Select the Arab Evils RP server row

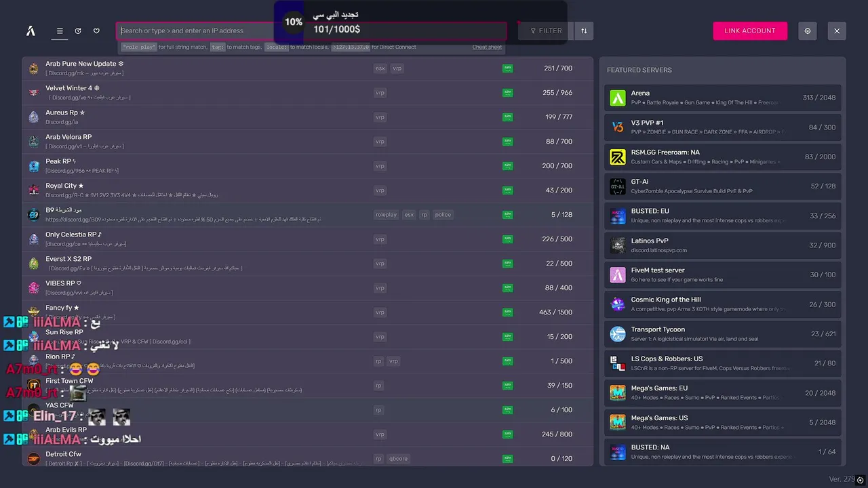tap(307, 434)
